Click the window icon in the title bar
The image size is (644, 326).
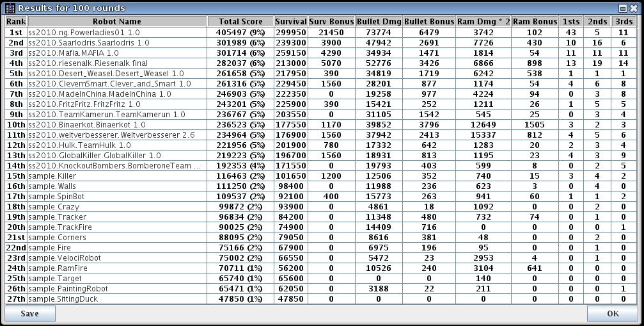[10, 8]
